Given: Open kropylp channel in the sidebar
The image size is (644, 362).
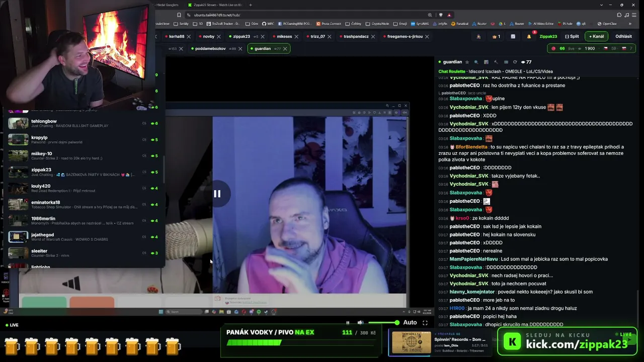Looking at the screenshot, I should [84, 139].
